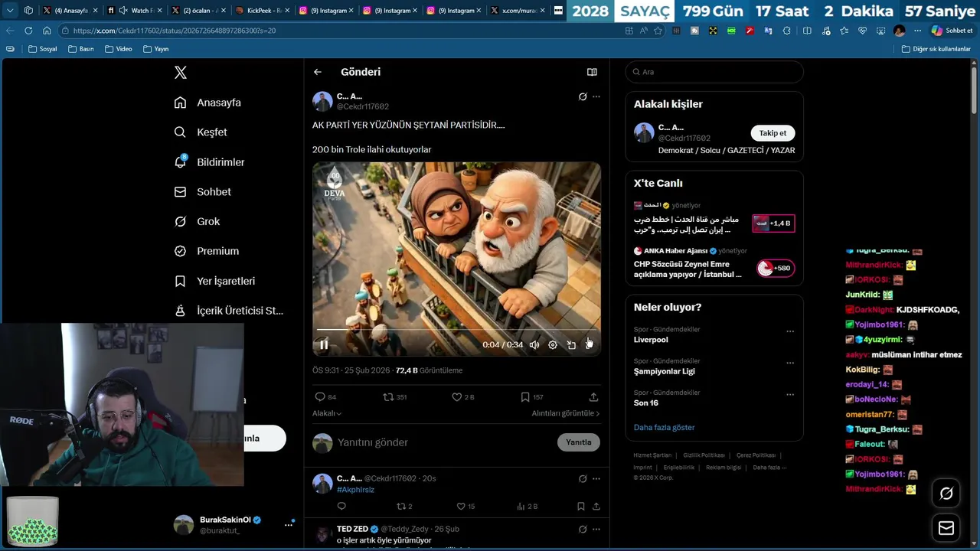Reply to post with 84 comments
980x551 pixels.
(x=325, y=397)
